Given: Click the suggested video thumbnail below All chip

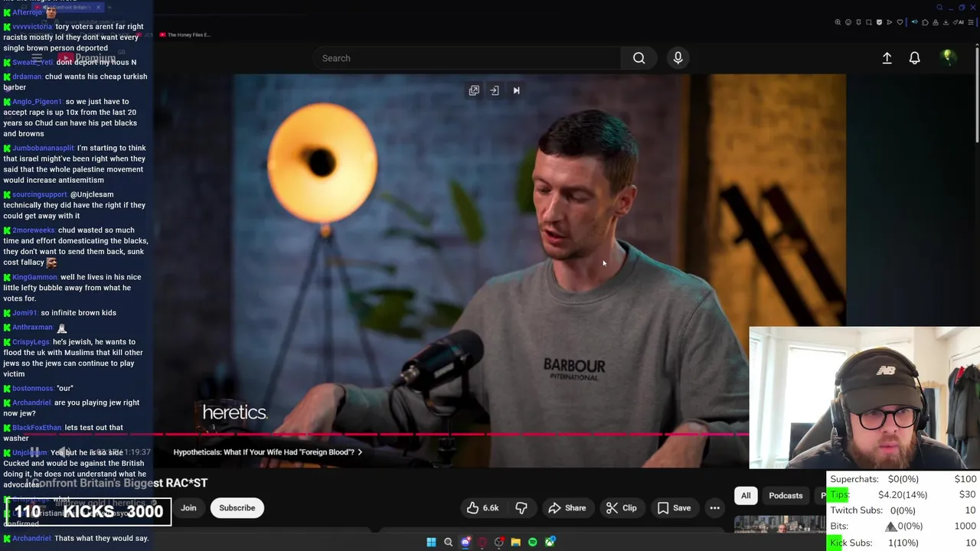Looking at the screenshot, I should click(779, 524).
